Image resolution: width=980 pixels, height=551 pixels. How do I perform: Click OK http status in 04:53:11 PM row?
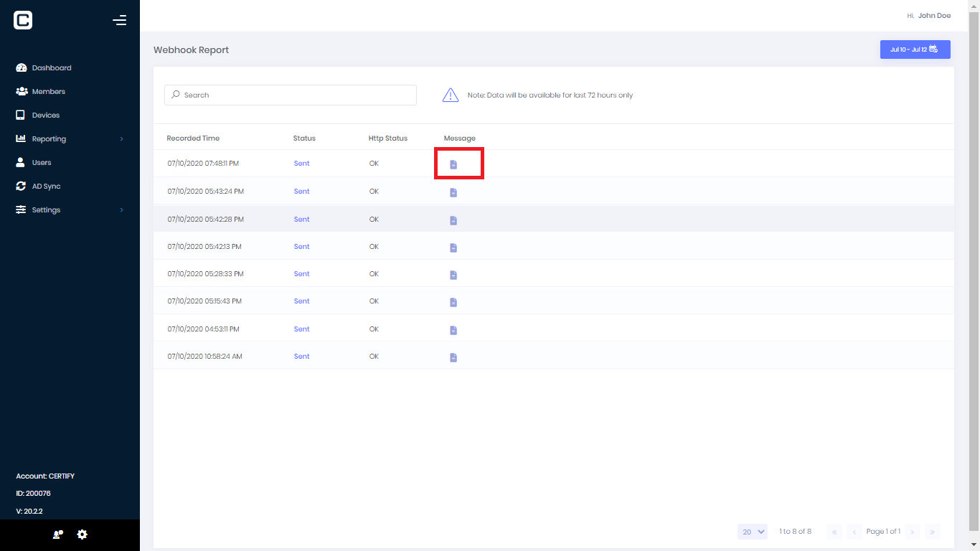click(374, 329)
